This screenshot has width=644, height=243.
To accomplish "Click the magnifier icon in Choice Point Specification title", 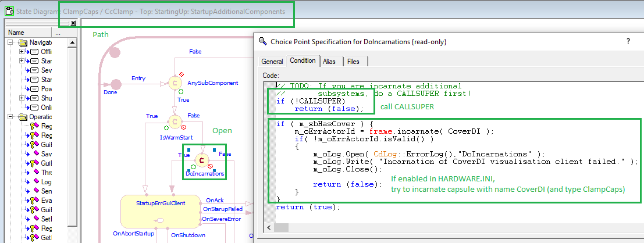I will point(262,41).
